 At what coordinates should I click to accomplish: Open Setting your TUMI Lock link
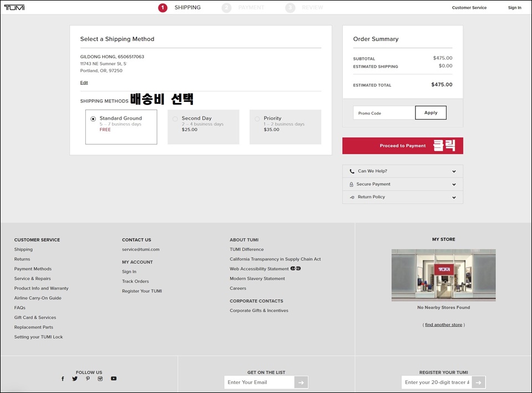point(38,337)
